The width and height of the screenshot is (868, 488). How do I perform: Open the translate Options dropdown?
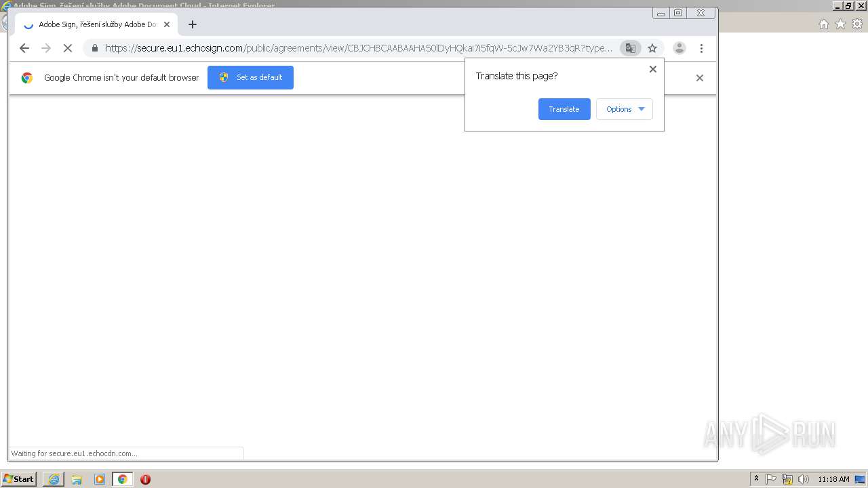click(625, 109)
